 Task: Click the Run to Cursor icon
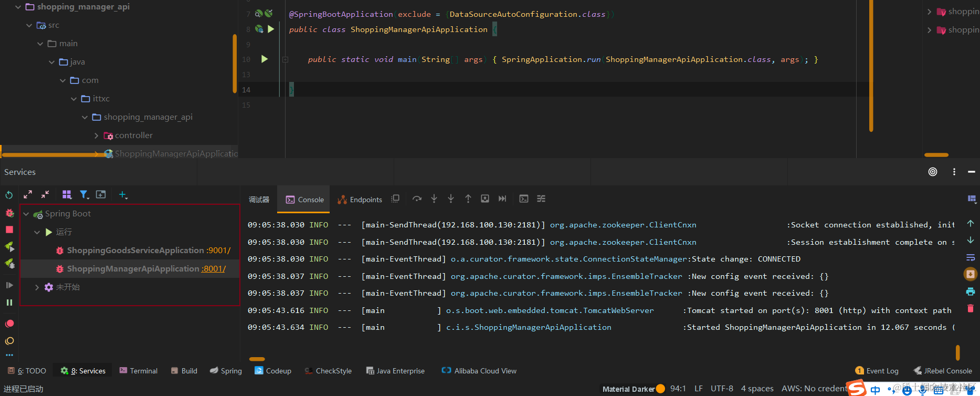[x=502, y=199]
